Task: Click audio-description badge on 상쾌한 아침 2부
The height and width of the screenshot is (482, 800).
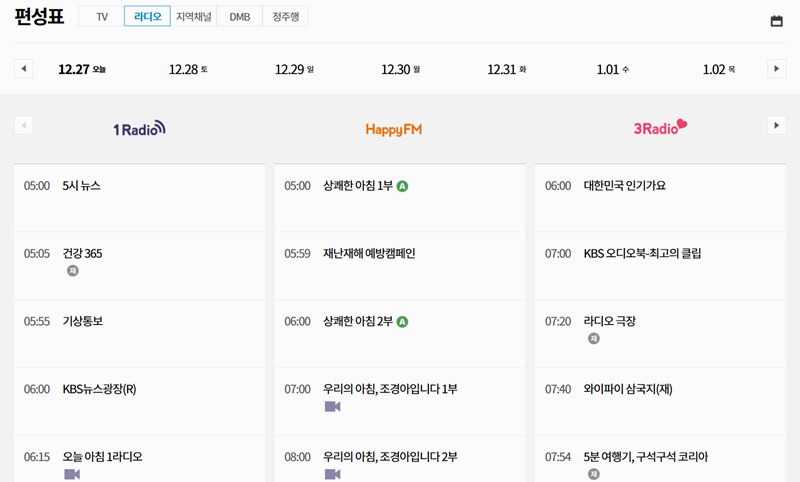Action: tap(403, 322)
